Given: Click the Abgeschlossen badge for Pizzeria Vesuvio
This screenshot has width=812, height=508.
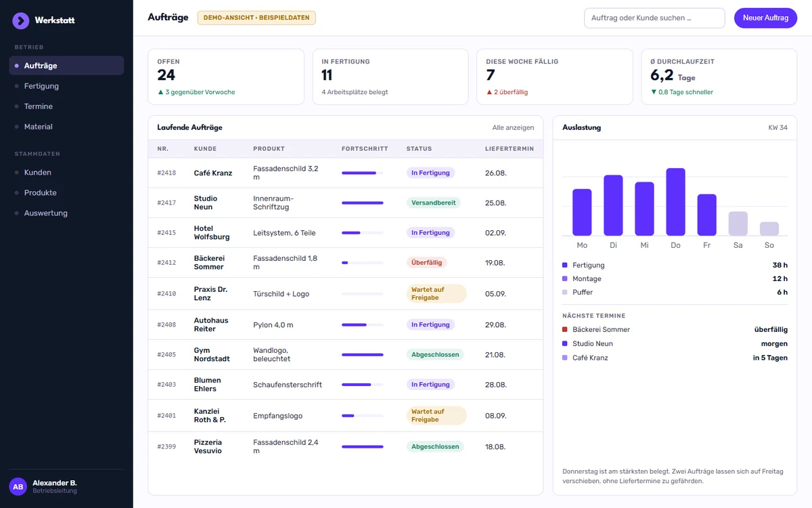Looking at the screenshot, I should click(x=435, y=446).
